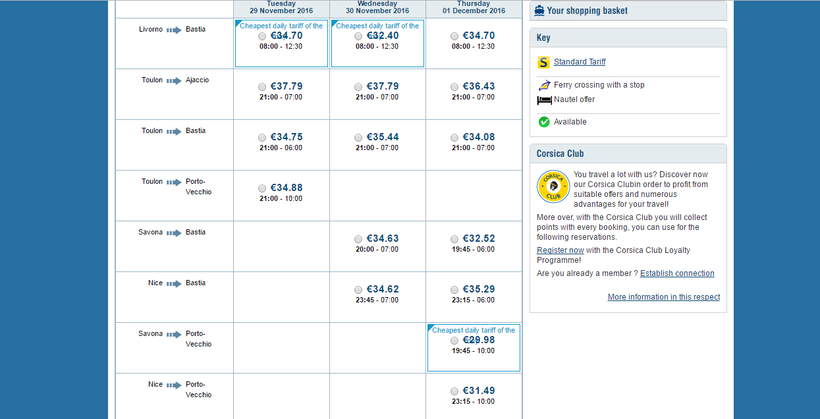Choose the €34.62 Nice–Bastia Wednesday fare
Viewport: 820px width, 419px height.
(x=358, y=290)
